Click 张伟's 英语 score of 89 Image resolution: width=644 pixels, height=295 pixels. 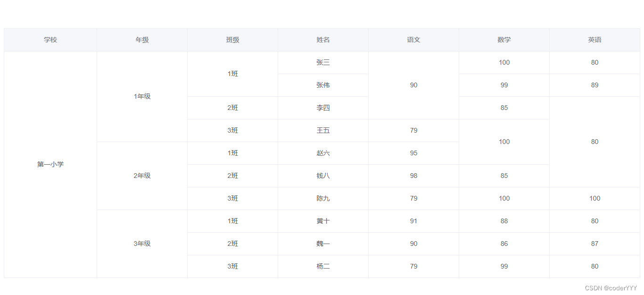click(594, 85)
